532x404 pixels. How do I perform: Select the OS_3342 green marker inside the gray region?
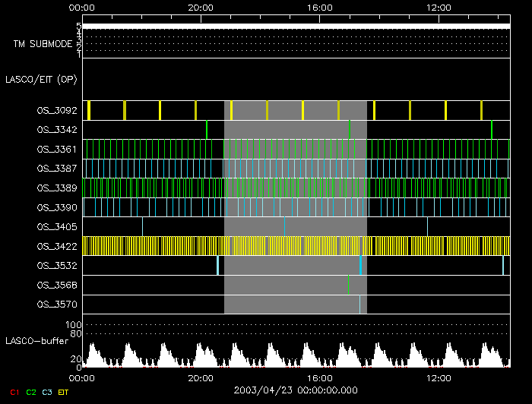click(x=350, y=130)
